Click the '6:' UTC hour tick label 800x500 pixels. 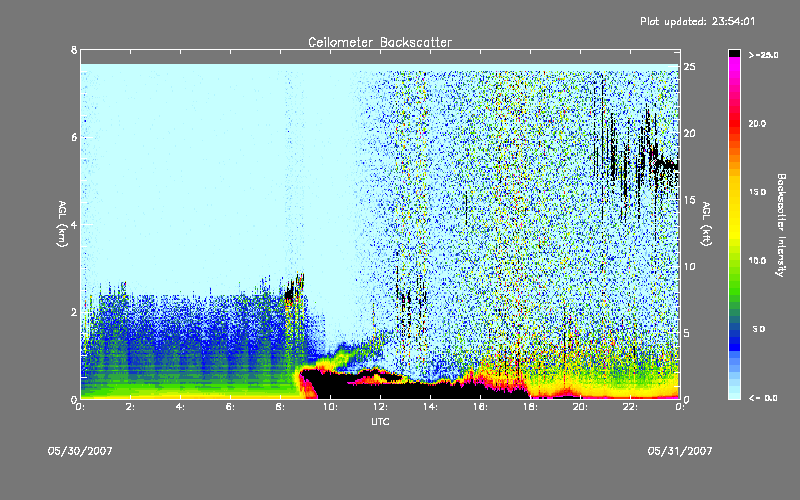(x=231, y=407)
